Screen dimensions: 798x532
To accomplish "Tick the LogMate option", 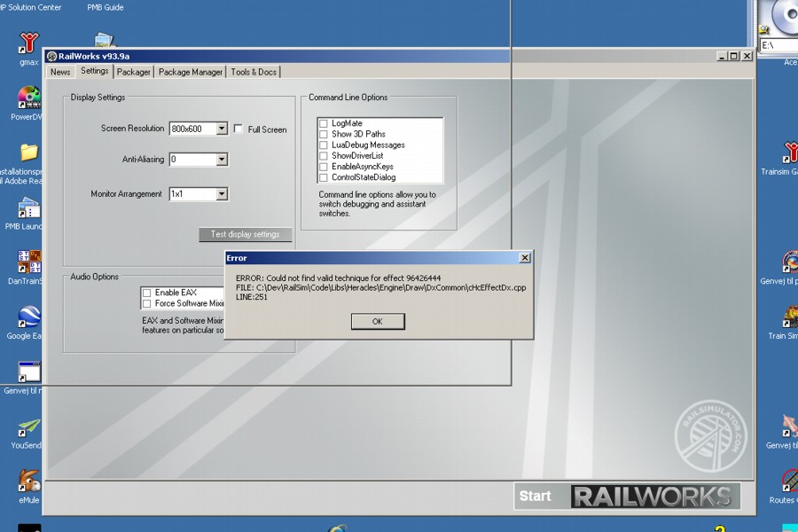I will (323, 123).
